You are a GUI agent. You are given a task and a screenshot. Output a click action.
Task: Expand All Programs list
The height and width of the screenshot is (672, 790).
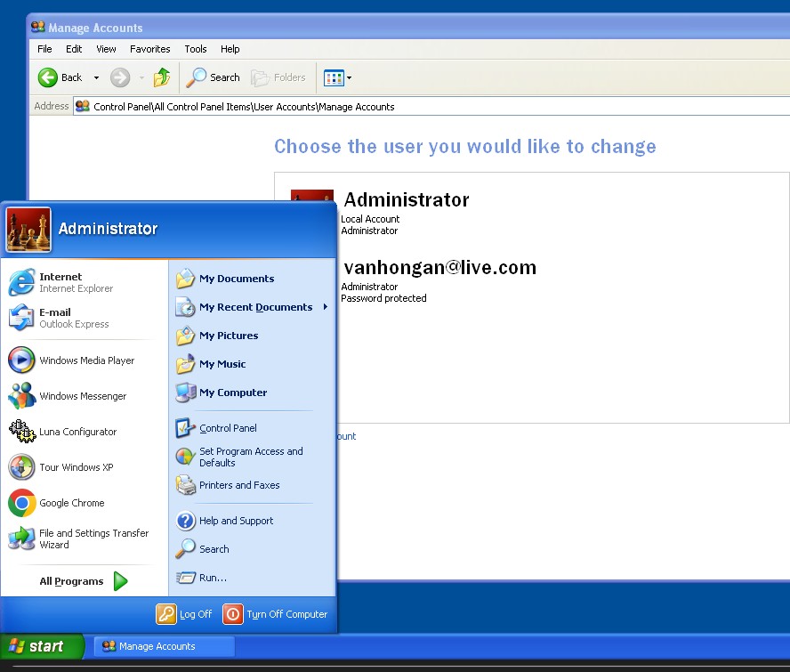click(84, 581)
